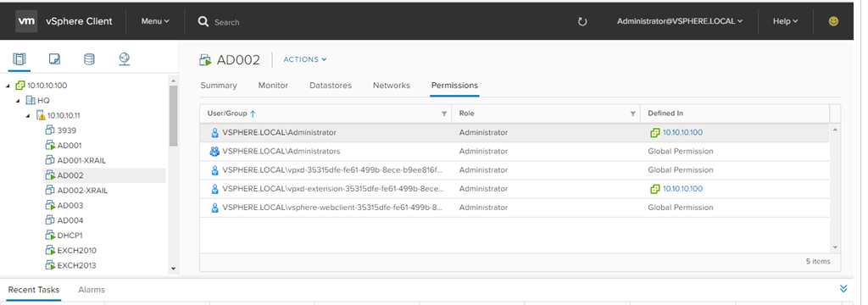Switch to the Networks tab

[392, 86]
